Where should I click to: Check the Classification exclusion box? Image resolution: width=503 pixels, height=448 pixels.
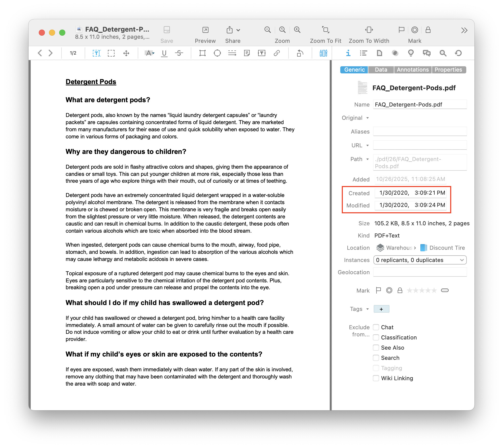[x=376, y=337]
